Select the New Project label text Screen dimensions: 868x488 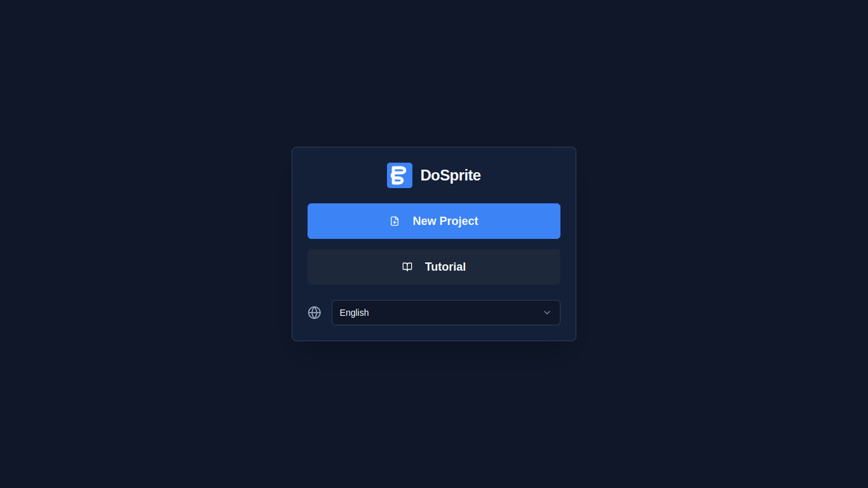coord(445,221)
